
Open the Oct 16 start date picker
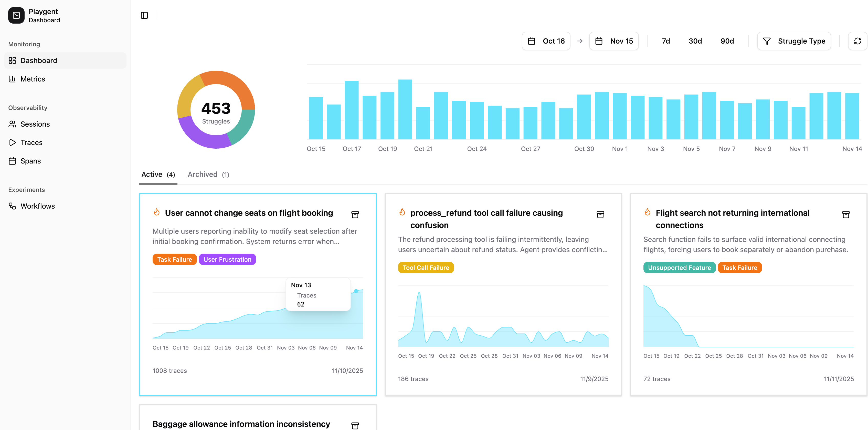pyautogui.click(x=546, y=41)
